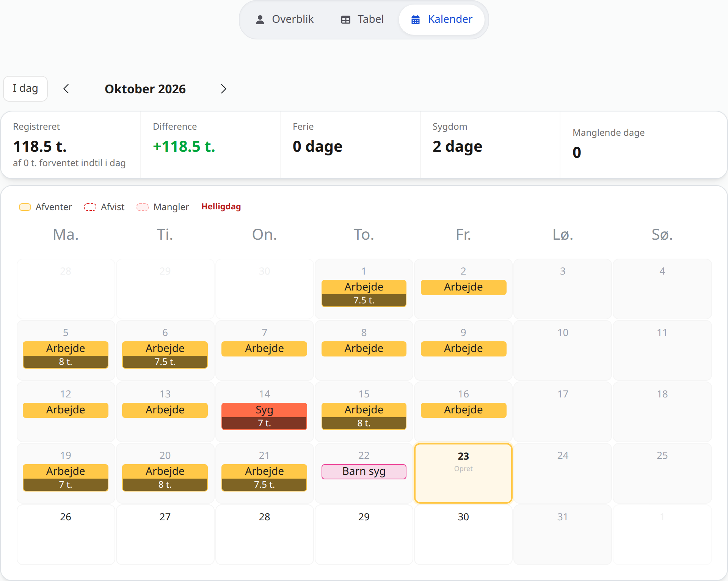Open the Arbejde entry on October 13
This screenshot has width=728, height=581.
click(165, 410)
